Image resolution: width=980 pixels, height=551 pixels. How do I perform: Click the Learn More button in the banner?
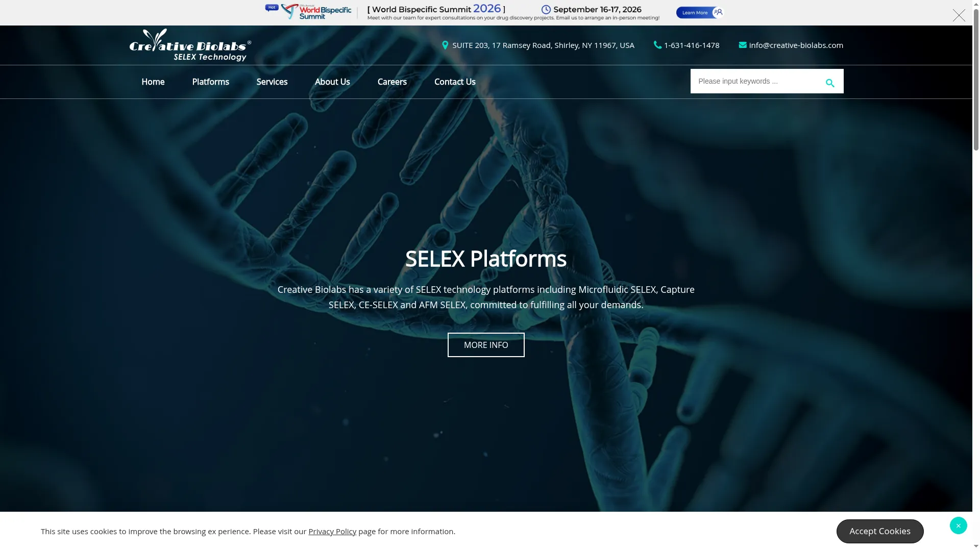700,12
